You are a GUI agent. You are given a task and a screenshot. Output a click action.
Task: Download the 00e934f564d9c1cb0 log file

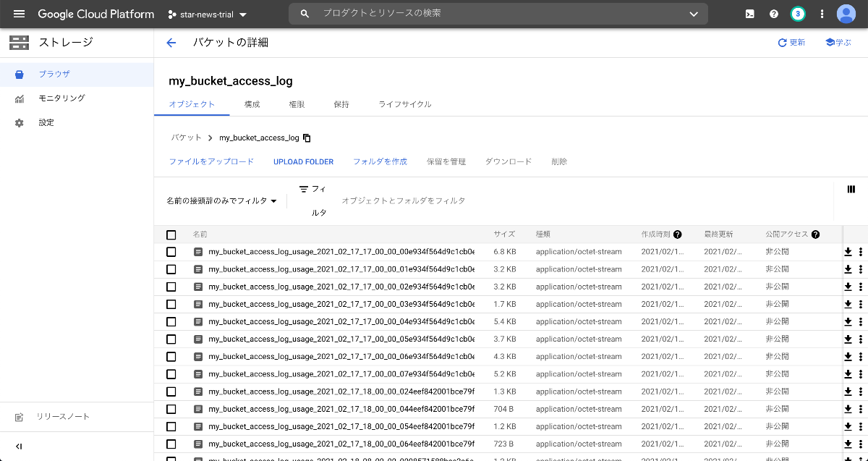click(848, 252)
